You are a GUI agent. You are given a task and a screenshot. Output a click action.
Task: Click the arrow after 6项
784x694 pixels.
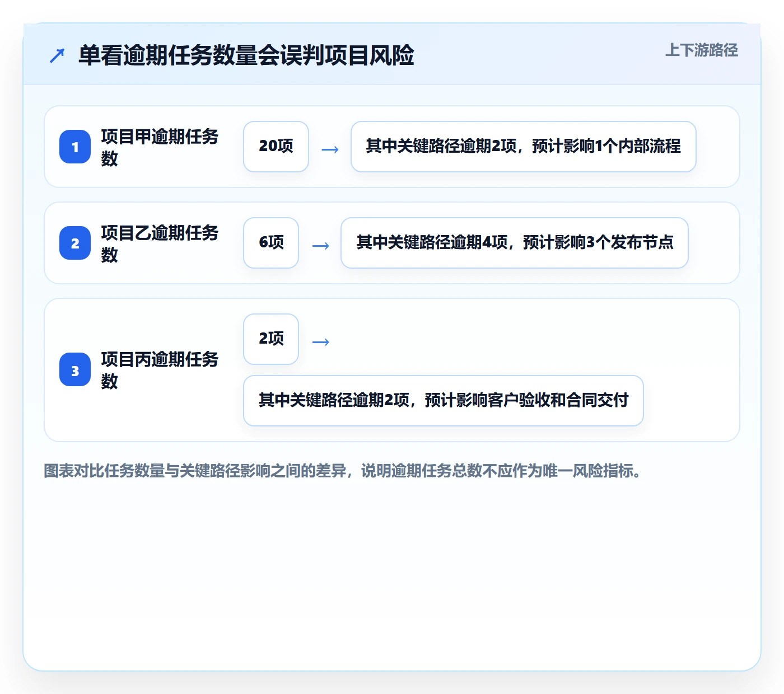[320, 246]
